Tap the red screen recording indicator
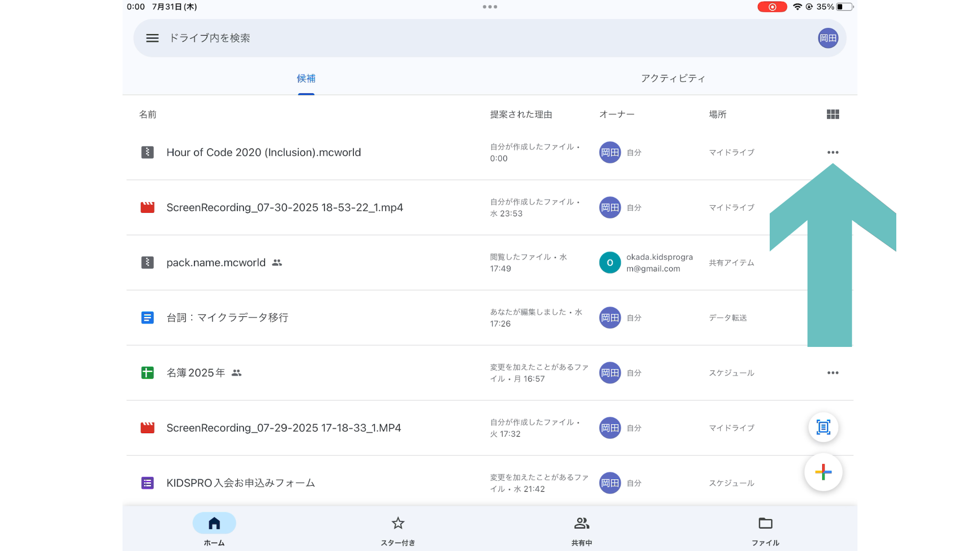The width and height of the screenshot is (980, 551). [x=772, y=7]
